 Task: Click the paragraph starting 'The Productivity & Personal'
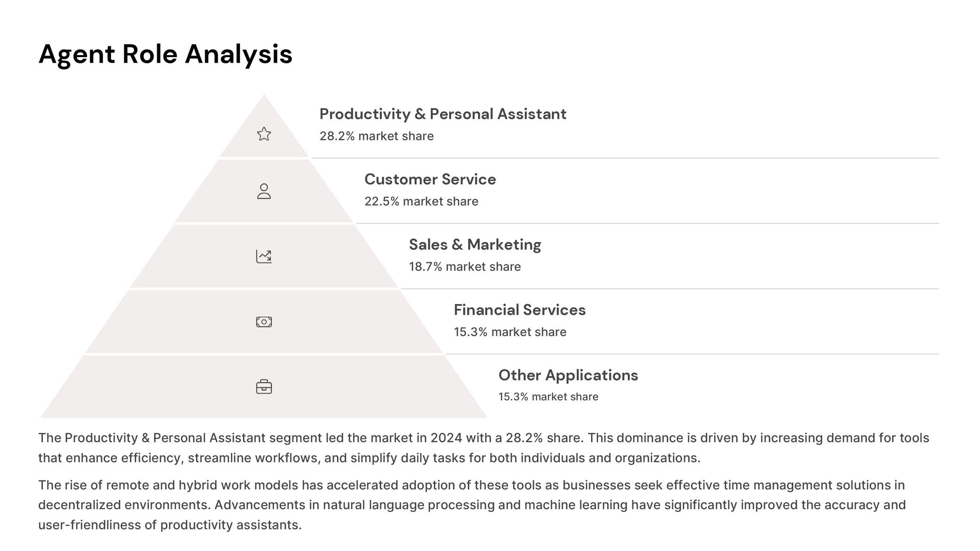point(484,448)
